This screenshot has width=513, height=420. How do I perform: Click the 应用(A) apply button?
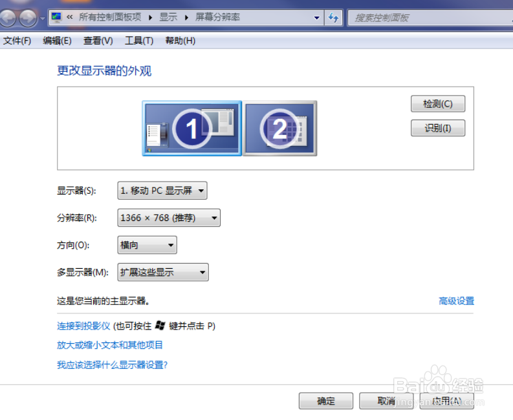(447, 401)
